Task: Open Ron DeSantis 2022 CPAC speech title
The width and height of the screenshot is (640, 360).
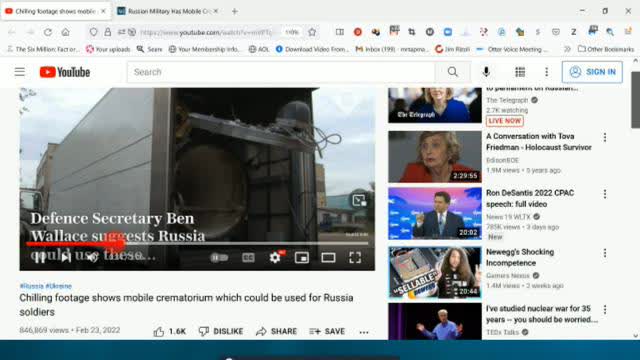Action: (x=530, y=198)
